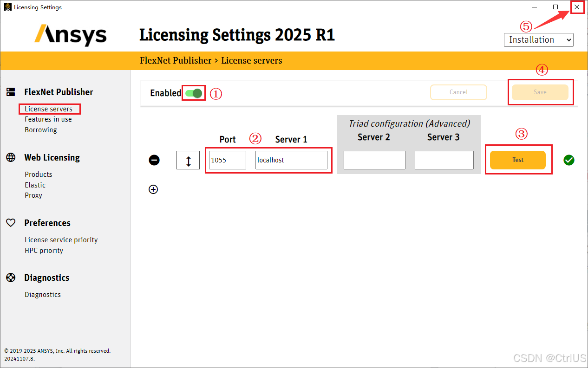Image resolution: width=588 pixels, height=368 pixels.
Task: Select License servers in sidebar
Action: [49, 109]
